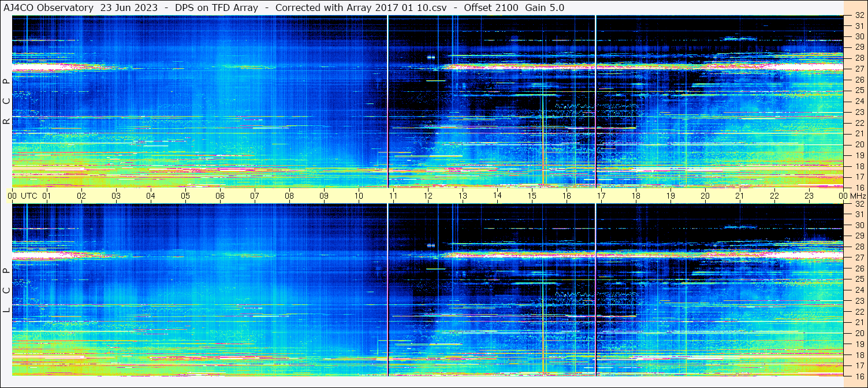
Task: Click the 12 hour label on the time axis
Action: click(428, 196)
